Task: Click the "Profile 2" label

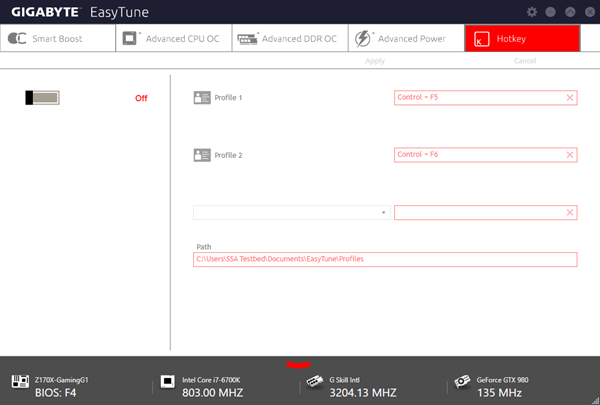Action: (228, 155)
